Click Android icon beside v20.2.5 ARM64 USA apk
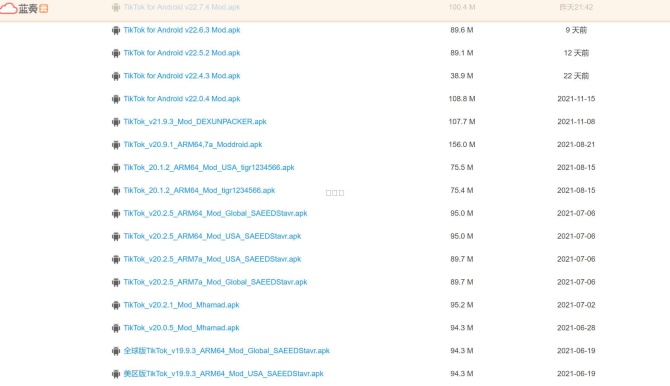This screenshot has height=386, width=670. pos(116,236)
